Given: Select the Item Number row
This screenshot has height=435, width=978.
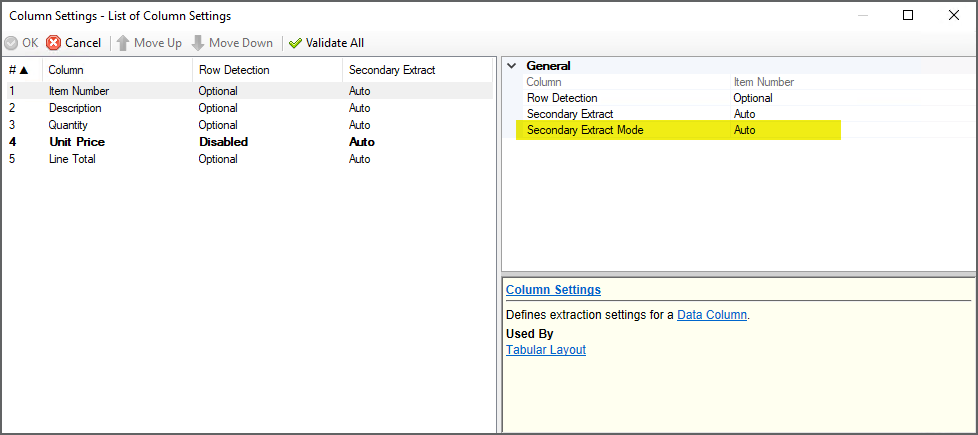Looking at the screenshot, I should click(79, 91).
